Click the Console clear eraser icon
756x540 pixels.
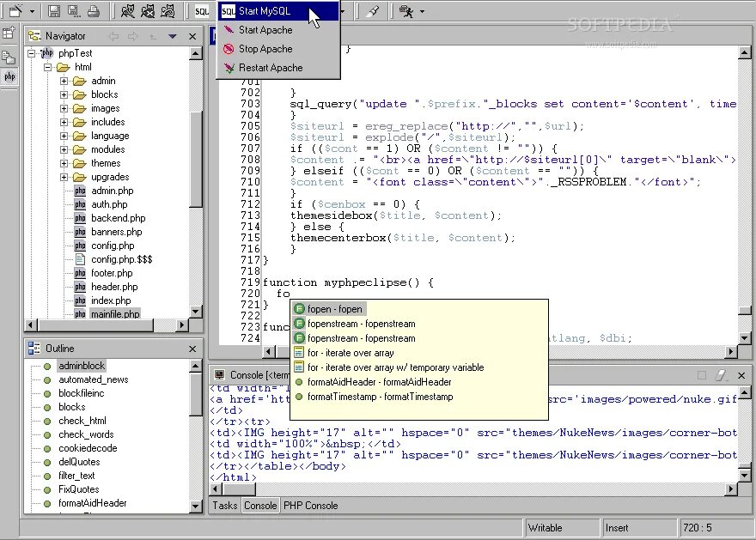pyautogui.click(x=722, y=375)
